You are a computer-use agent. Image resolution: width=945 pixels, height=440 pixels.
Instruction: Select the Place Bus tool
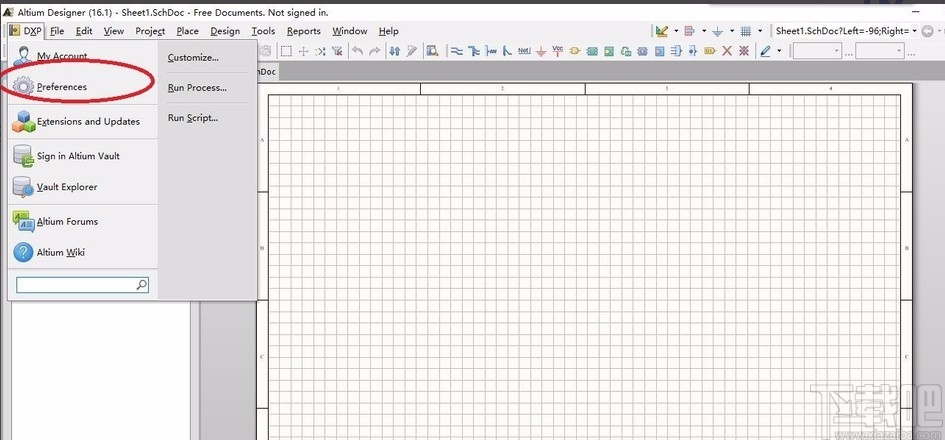tap(474, 51)
